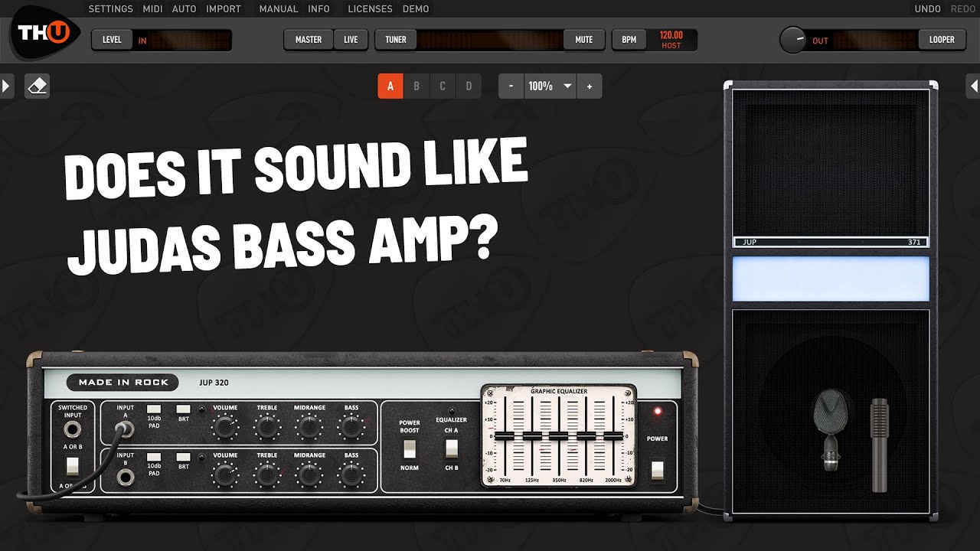Screen dimensions: 980x551
Task: Click channel A MIDRANGE knob
Action: pyautogui.click(x=309, y=428)
